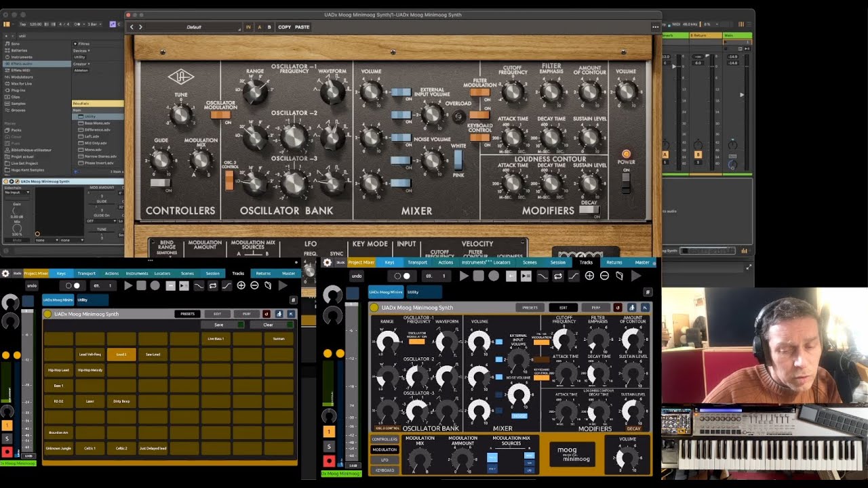Image resolution: width=868 pixels, height=488 pixels.
Task: Click punch-in curve icon in Minimoog edit controller
Action: tap(542, 276)
